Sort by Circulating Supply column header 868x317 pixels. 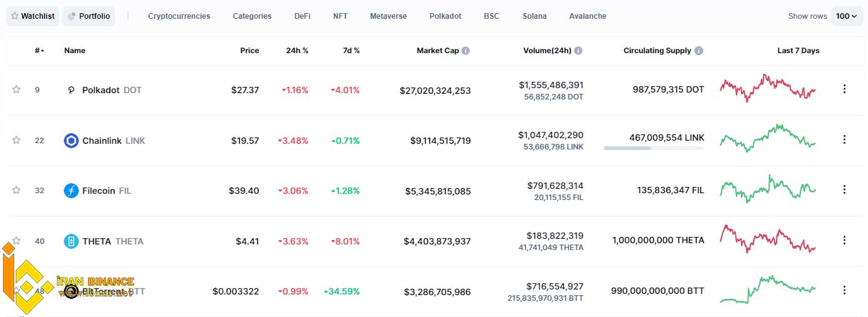click(657, 51)
